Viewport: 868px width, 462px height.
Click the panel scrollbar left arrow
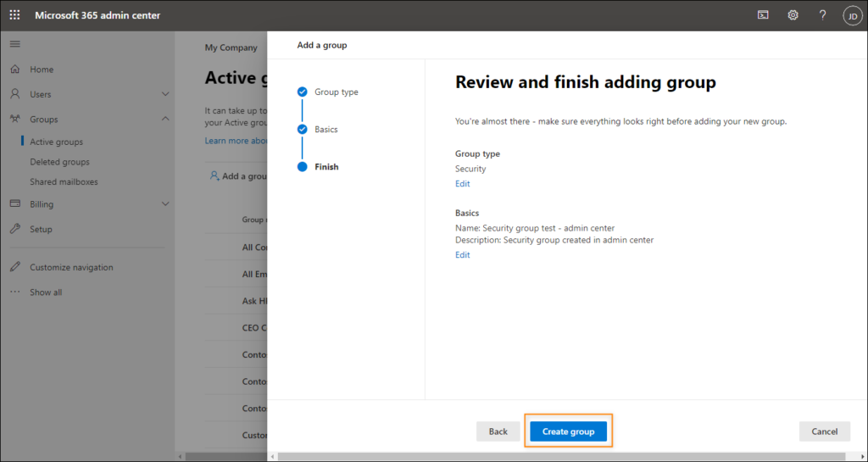(x=271, y=457)
